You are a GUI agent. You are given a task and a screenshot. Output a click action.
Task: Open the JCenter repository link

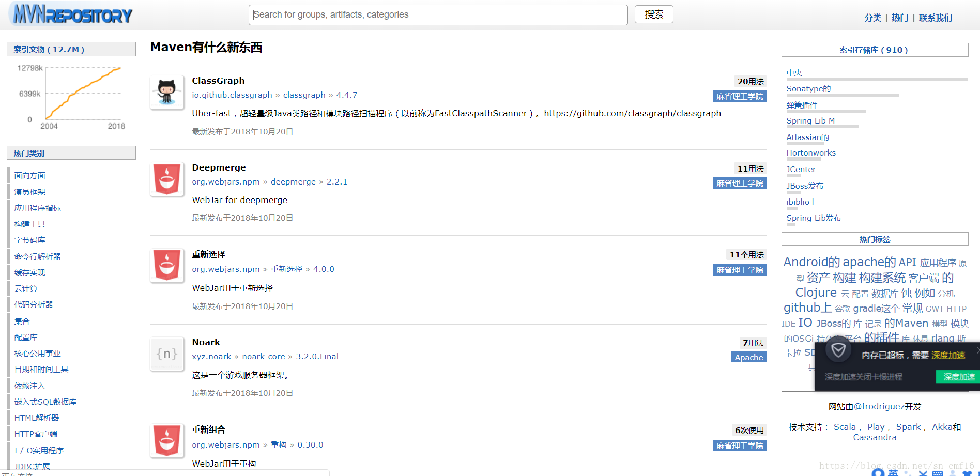(x=801, y=170)
